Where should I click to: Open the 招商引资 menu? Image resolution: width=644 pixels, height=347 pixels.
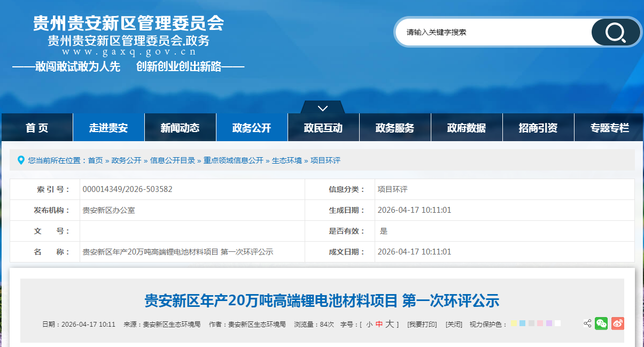coord(538,127)
